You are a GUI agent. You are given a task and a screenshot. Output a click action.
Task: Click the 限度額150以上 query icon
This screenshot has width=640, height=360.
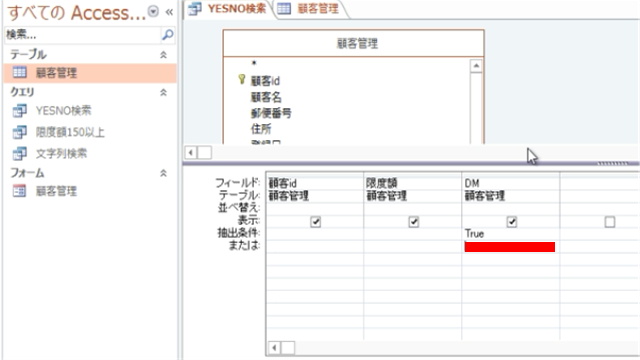20,132
